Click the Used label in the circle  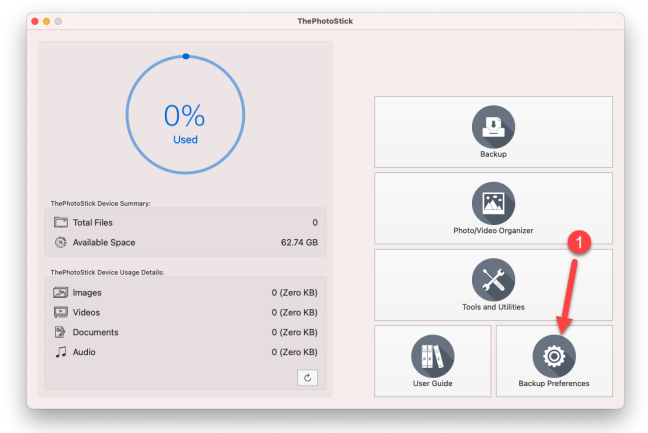pyautogui.click(x=185, y=140)
